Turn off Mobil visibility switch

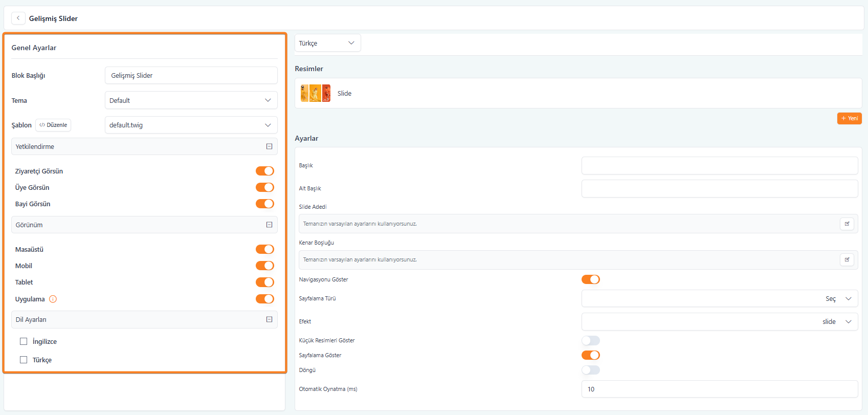(265, 266)
